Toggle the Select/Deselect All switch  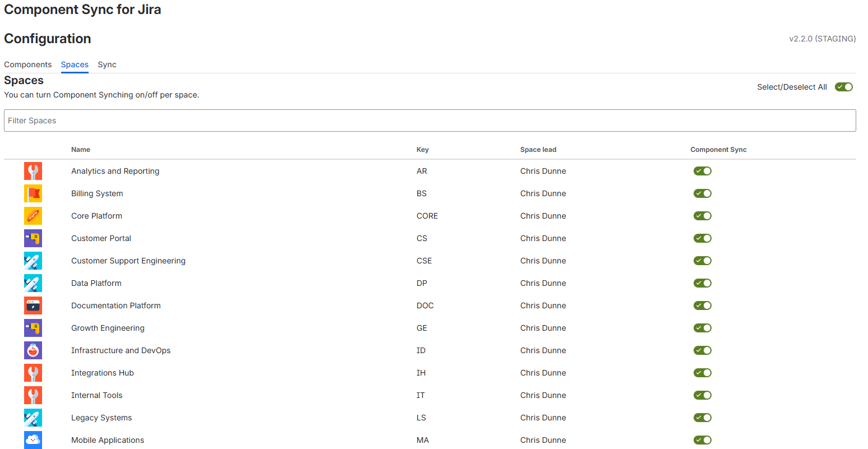tap(844, 87)
